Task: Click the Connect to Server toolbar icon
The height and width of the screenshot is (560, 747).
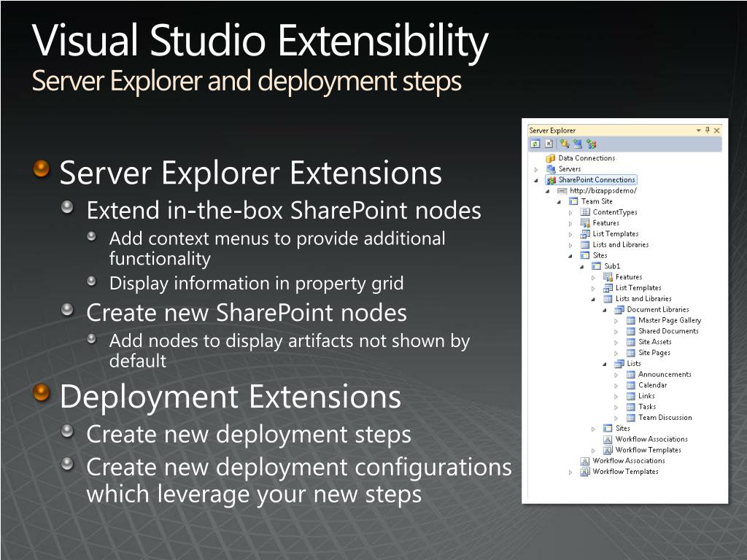Action: (x=578, y=144)
